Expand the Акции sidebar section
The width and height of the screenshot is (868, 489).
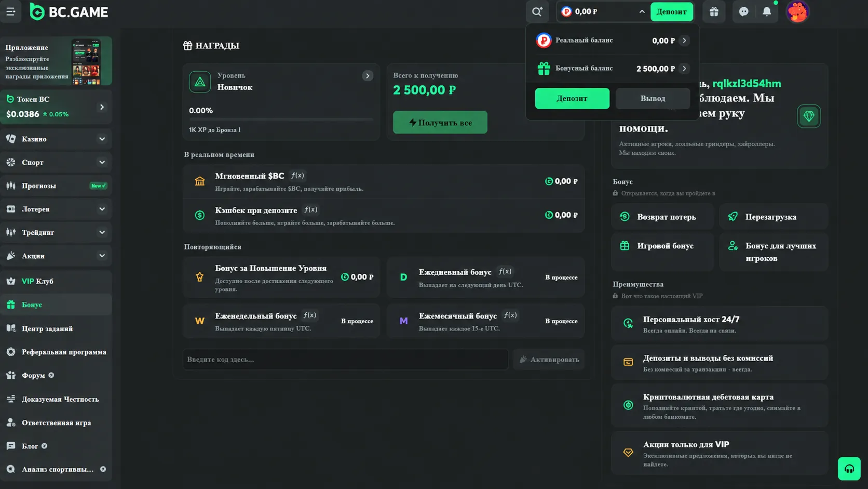pyautogui.click(x=102, y=256)
